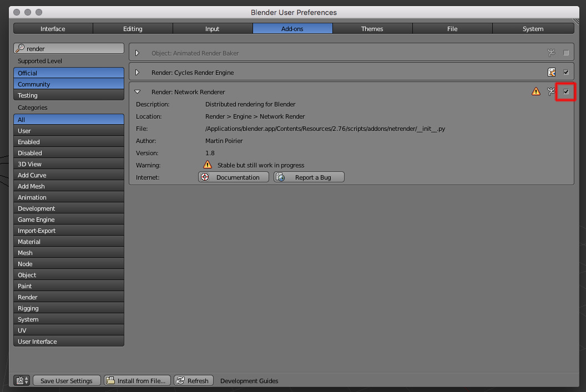Select the User category filter

(x=69, y=131)
